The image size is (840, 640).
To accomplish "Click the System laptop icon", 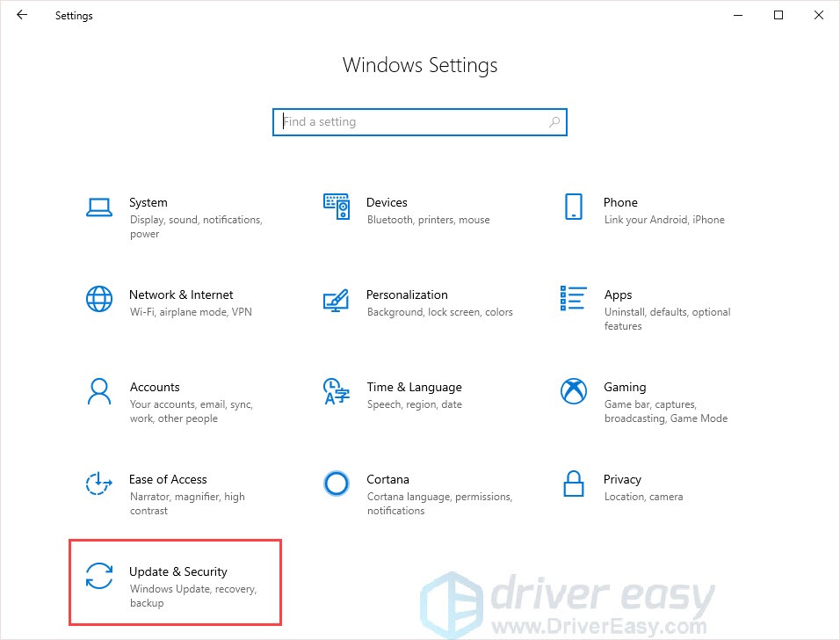I will tap(99, 207).
